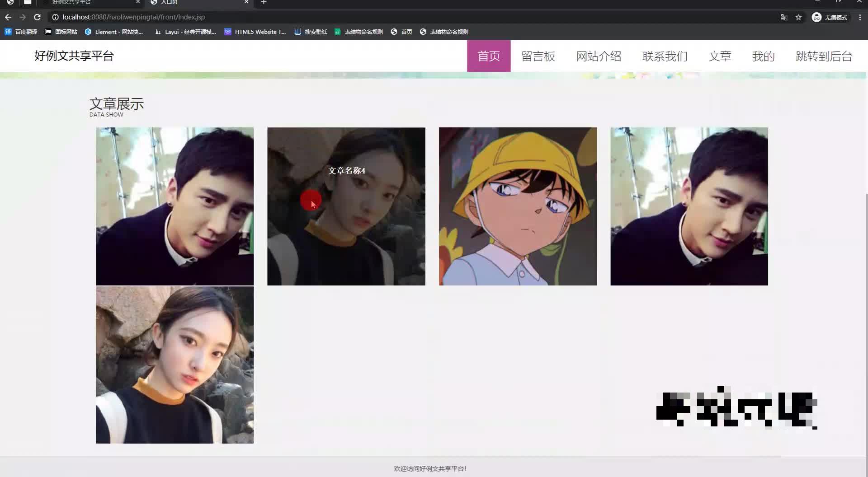Click the 欢迎访问好例文共享平台 footer text
Screen dimensions: 868x477
tap(430, 469)
